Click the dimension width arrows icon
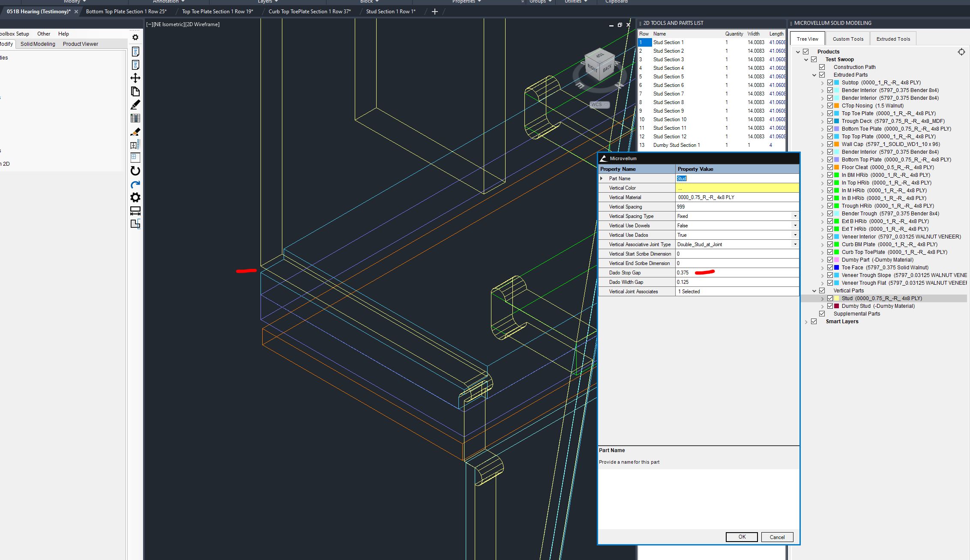Screen dimensions: 970x560 (135, 211)
